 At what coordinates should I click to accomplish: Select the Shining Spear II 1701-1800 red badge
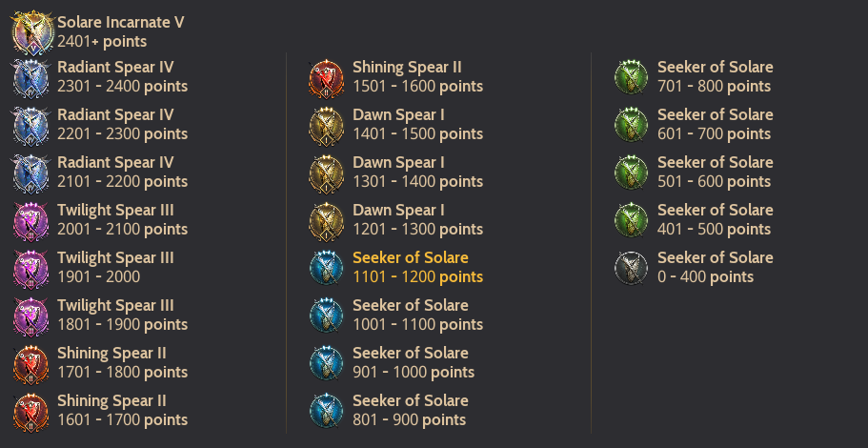pos(31,364)
